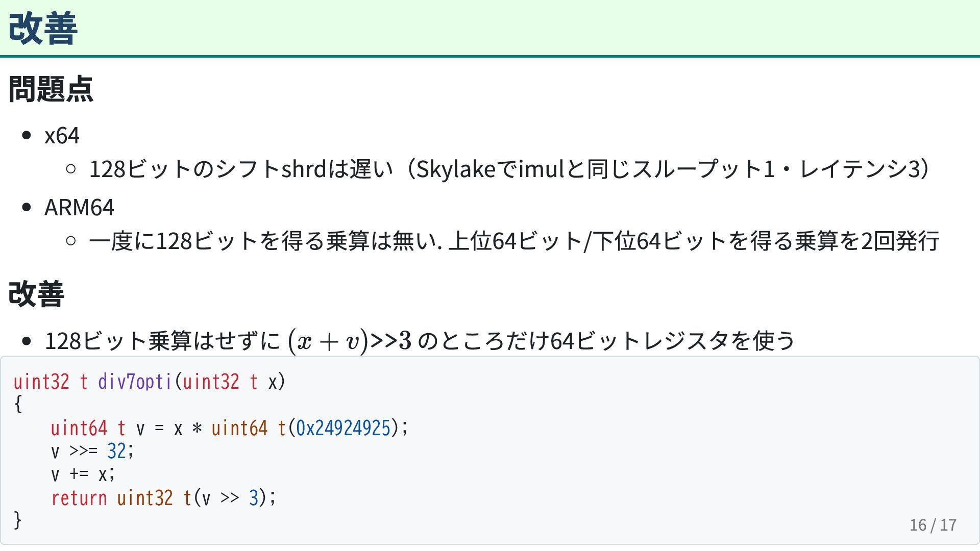
Task: Click the page number 16 / 17
Action: [933, 524]
